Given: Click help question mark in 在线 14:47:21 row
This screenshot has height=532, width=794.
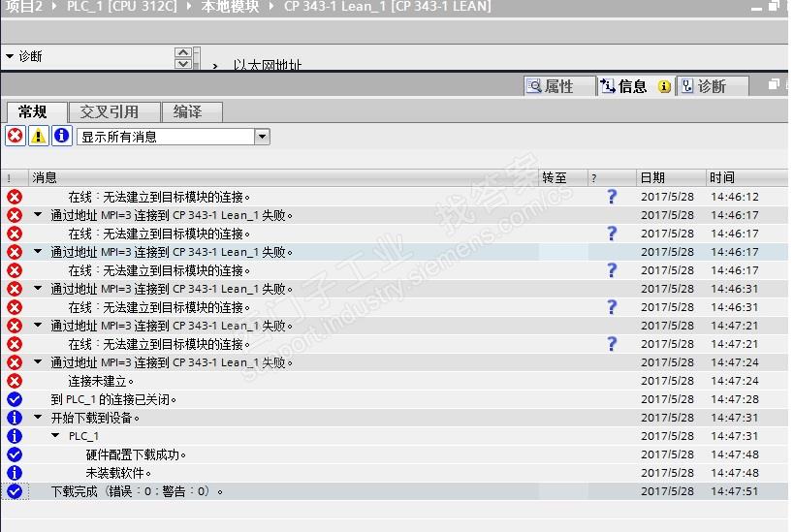Looking at the screenshot, I should (612, 344).
